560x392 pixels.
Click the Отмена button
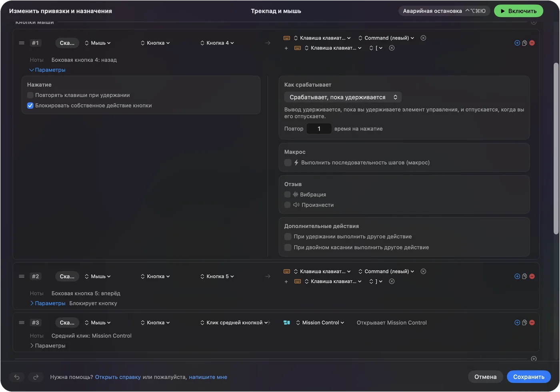(x=485, y=377)
